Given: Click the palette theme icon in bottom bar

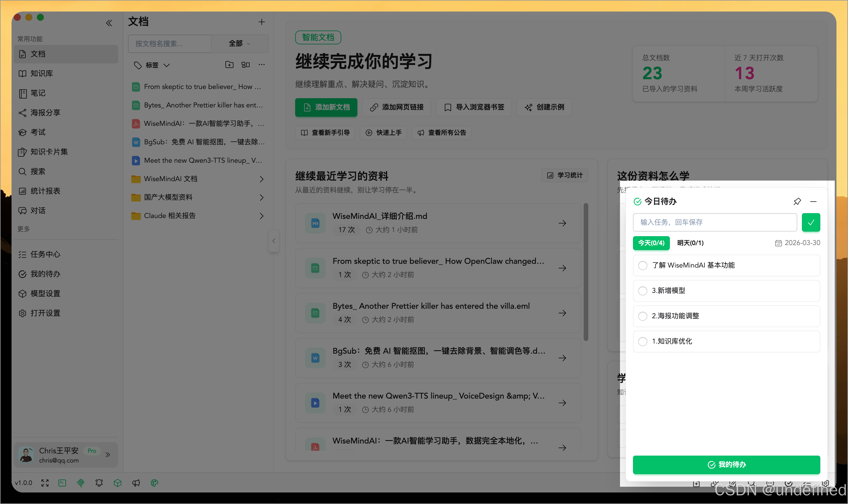Looking at the screenshot, I should pyautogui.click(x=154, y=483).
